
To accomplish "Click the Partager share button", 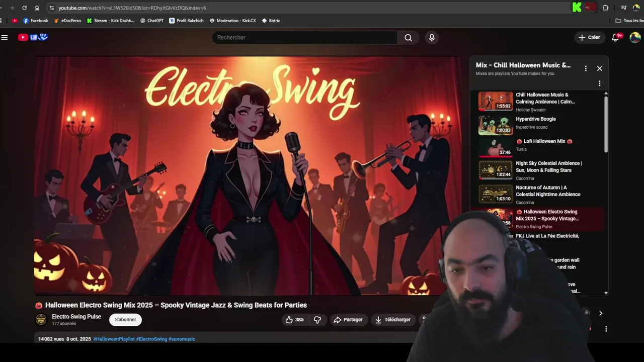I will [348, 320].
